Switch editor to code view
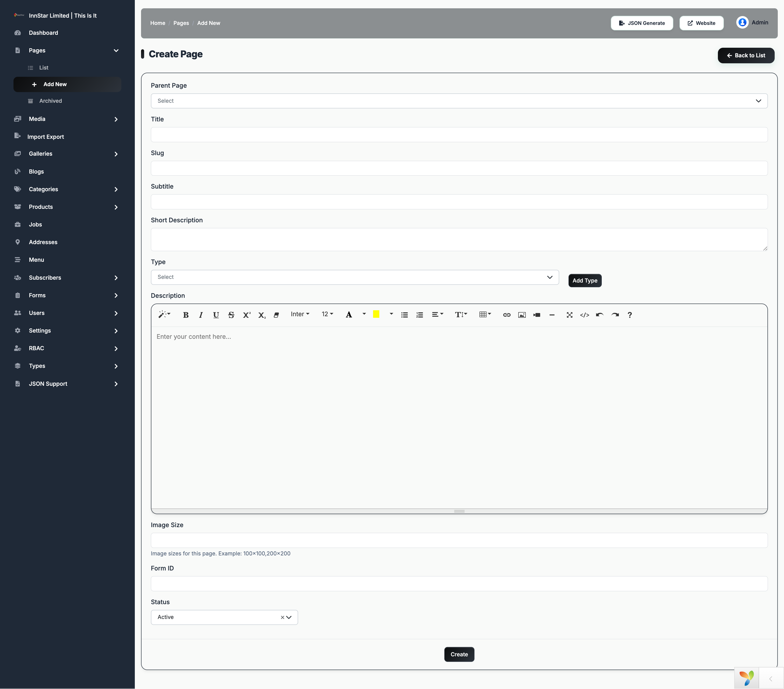Image resolution: width=784 pixels, height=689 pixels. (x=585, y=315)
